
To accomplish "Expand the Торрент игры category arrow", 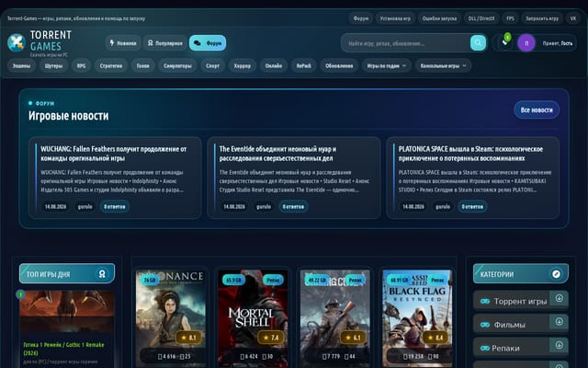I will tap(559, 298).
